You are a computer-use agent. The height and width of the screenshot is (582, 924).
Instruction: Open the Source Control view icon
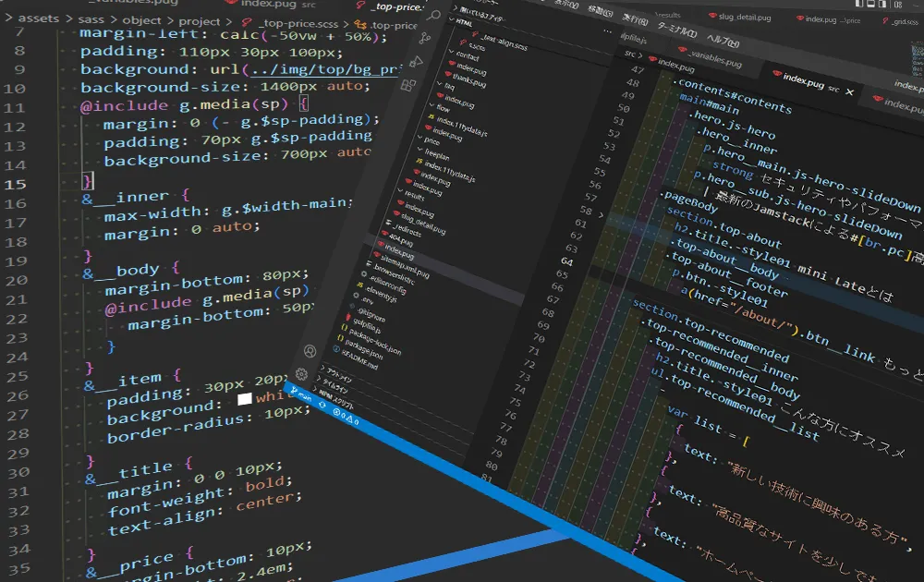click(425, 38)
